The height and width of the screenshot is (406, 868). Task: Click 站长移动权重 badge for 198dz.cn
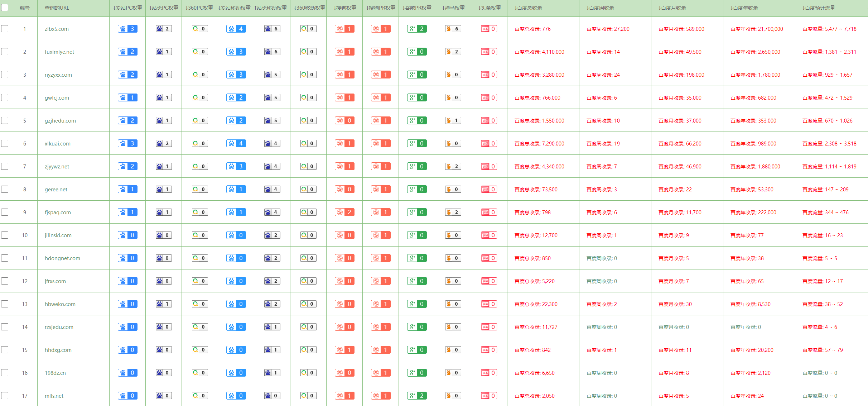pyautogui.click(x=272, y=373)
